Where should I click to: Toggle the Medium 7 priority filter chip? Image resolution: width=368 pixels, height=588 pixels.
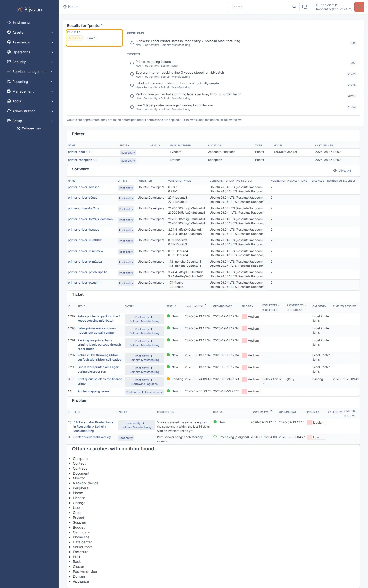[76, 38]
